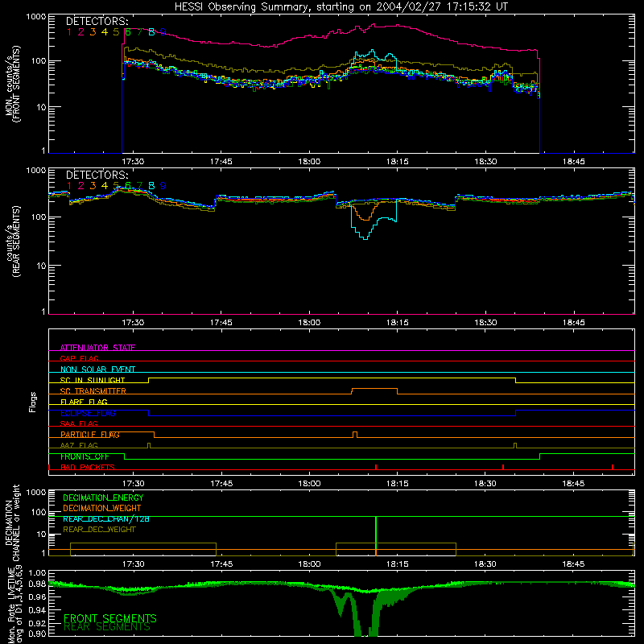Screen dimensions: 644x644
Task: Select detector 1 legend number in front segments plot
Action: click(x=69, y=32)
